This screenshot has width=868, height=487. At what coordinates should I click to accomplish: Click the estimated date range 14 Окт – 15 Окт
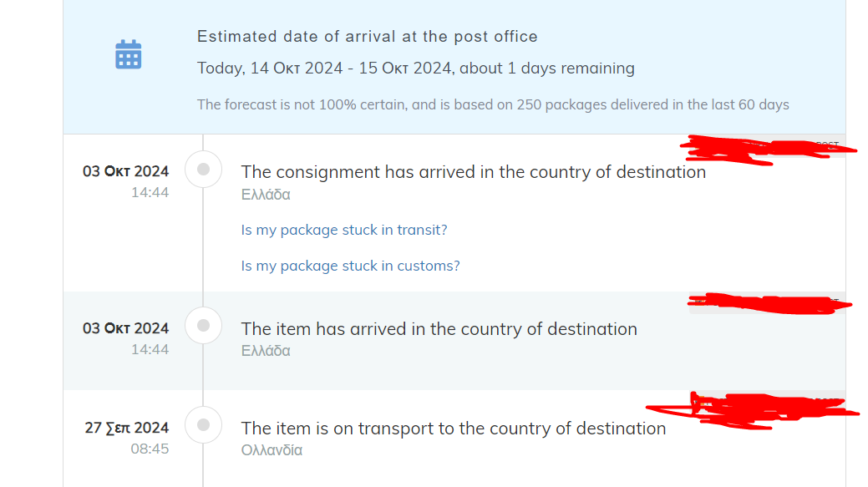416,68
